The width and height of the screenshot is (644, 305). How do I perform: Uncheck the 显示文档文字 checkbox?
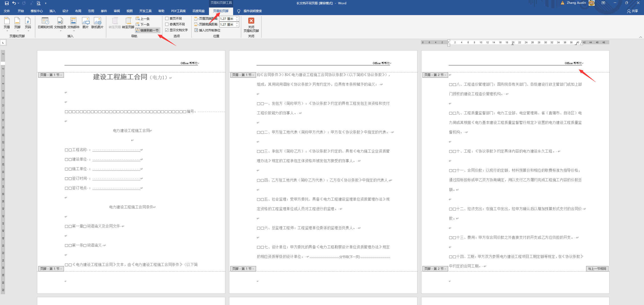click(x=167, y=30)
